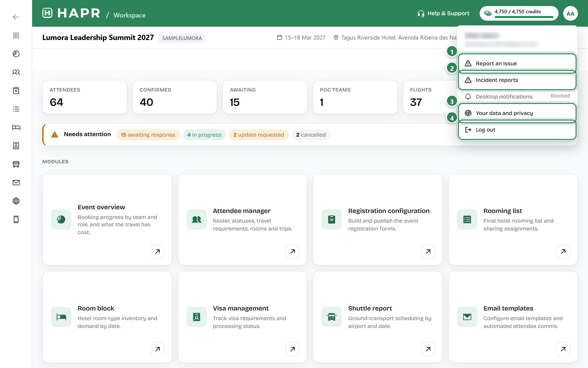
Task: Click the AA profile avatar
Action: (x=570, y=13)
